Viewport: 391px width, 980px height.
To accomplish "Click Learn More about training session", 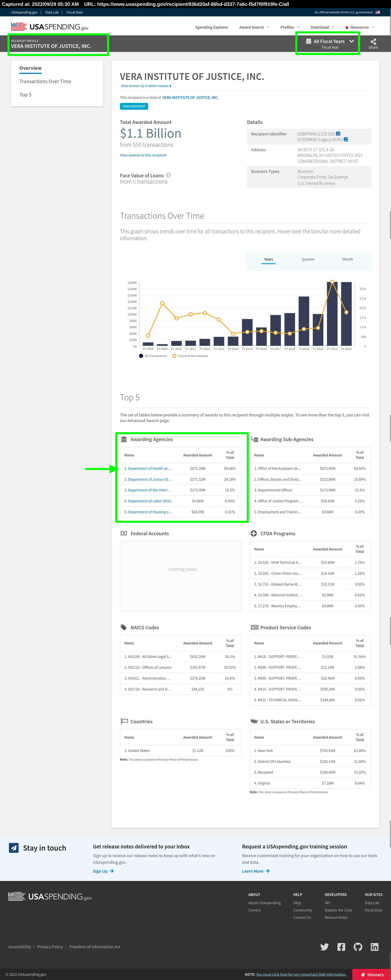I will click(256, 871).
